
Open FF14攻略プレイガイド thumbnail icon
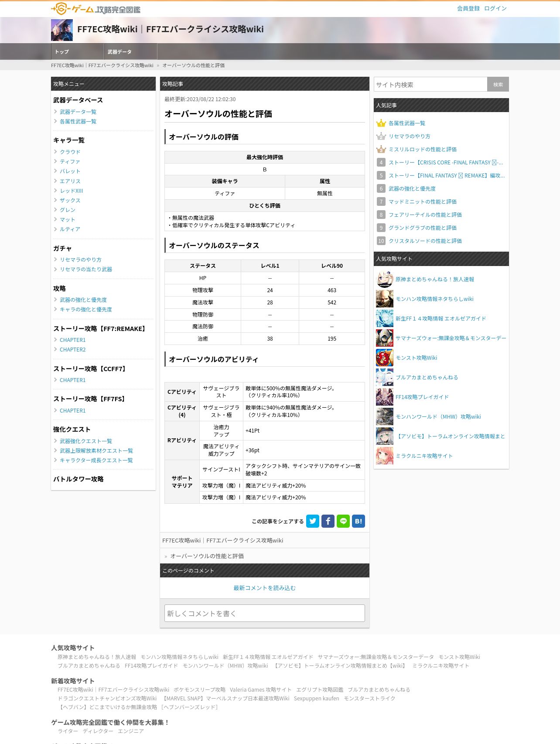[385, 397]
